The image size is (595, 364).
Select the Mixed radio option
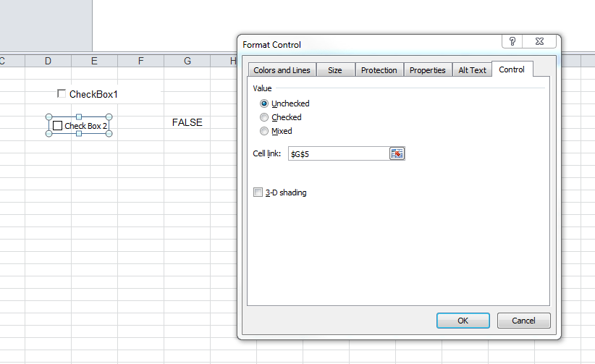pos(264,131)
